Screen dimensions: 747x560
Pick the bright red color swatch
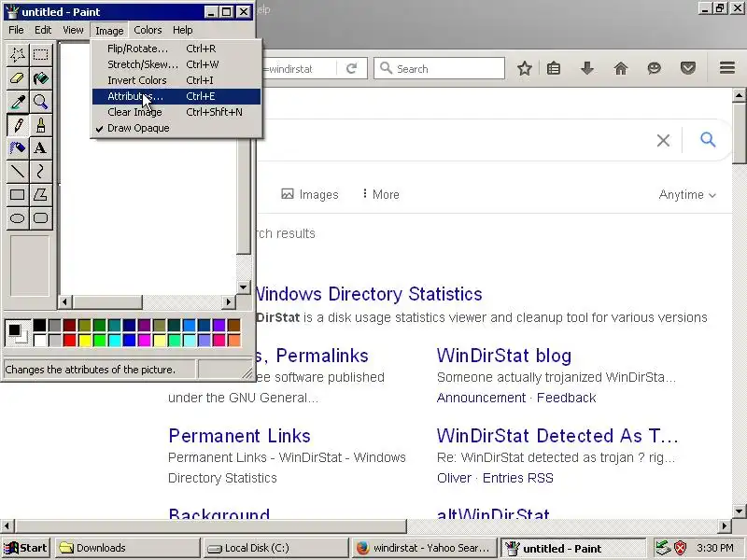point(69,340)
